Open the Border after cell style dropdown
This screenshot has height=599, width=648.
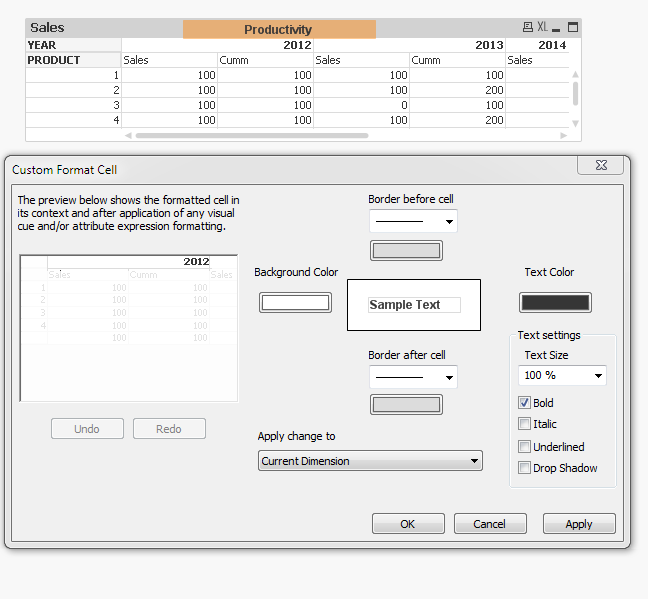[x=413, y=377]
